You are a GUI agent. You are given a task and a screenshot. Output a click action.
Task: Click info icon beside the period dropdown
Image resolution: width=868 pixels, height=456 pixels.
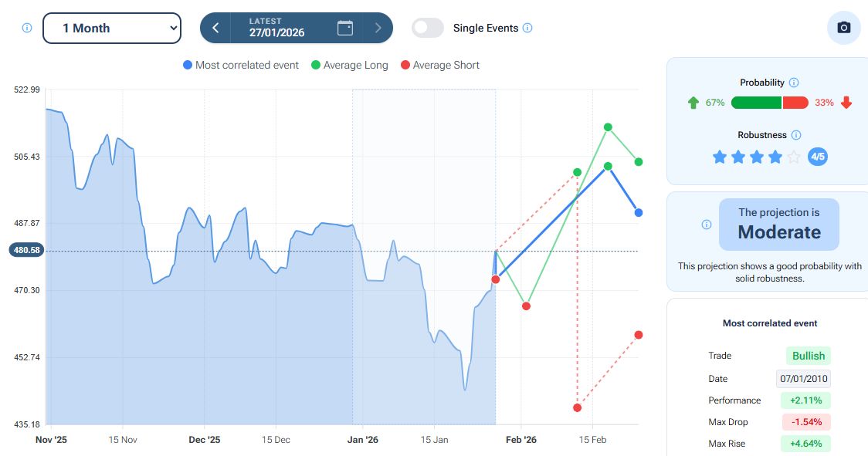click(27, 28)
